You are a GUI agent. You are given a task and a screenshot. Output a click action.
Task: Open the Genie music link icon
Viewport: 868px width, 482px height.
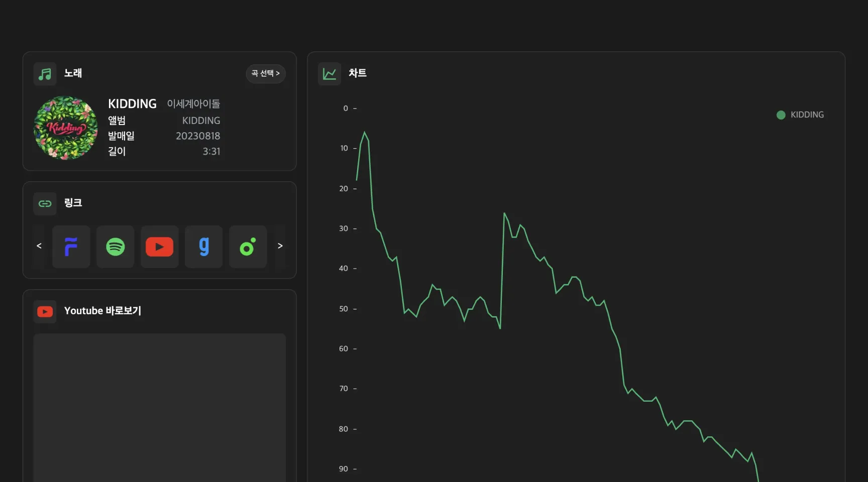click(204, 247)
